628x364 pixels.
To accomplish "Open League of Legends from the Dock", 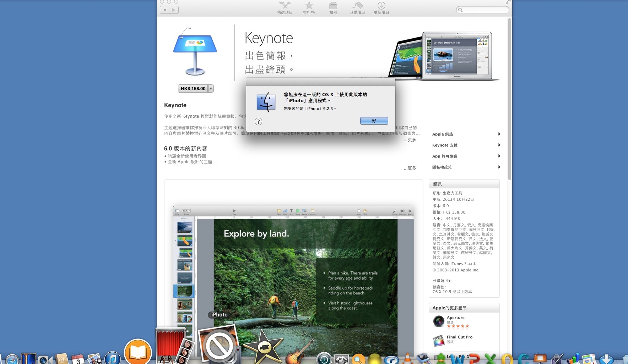I will 28,358.
